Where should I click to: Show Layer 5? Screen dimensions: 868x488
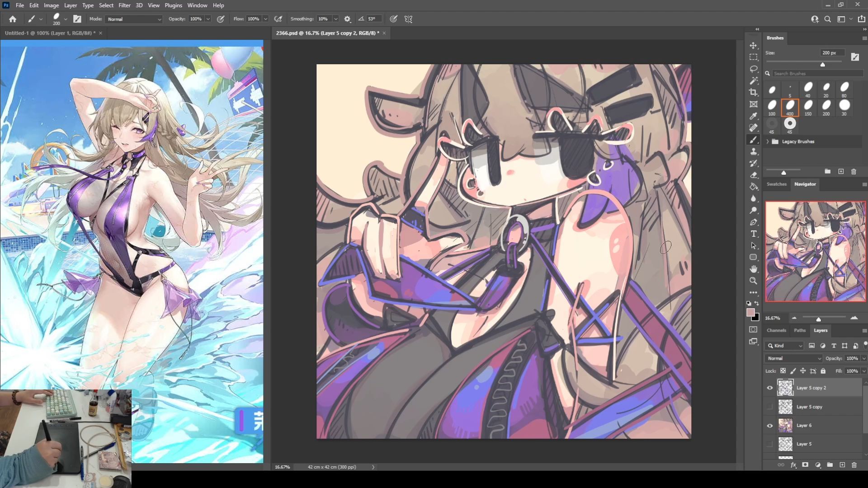coord(769,444)
